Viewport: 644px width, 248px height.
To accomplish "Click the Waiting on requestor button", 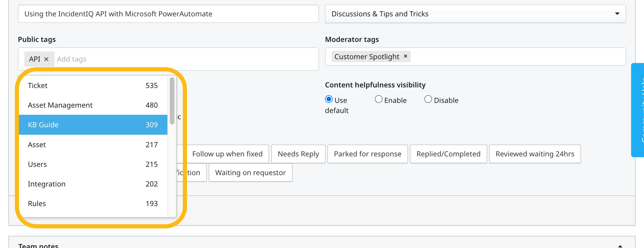I will (x=250, y=173).
